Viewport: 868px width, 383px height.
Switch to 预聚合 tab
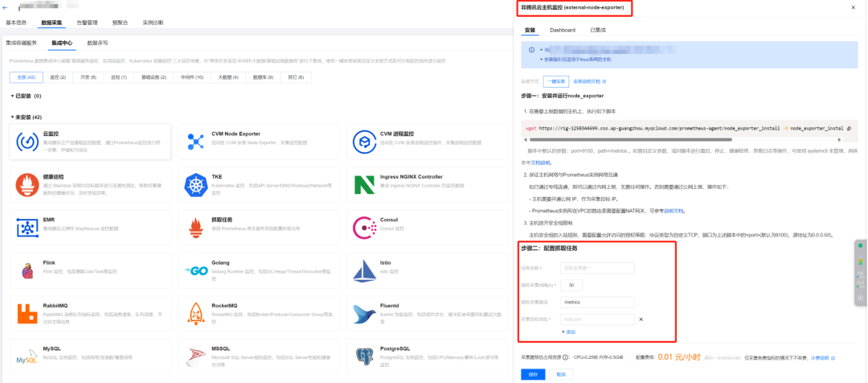120,23
